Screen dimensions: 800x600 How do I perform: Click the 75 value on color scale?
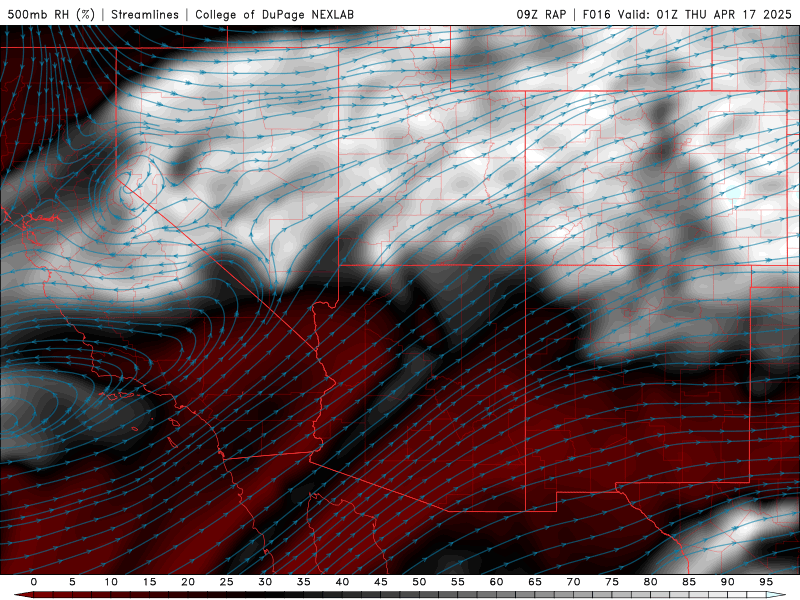[x=612, y=582]
